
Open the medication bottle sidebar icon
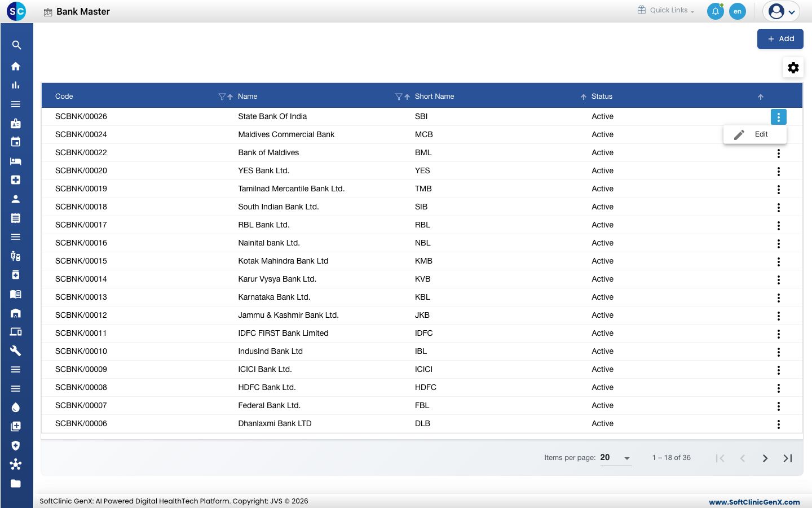pos(16,275)
